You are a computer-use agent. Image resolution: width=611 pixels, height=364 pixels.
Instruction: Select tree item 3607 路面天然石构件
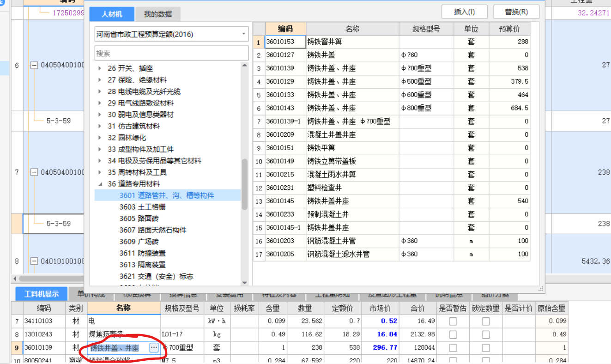153,230
